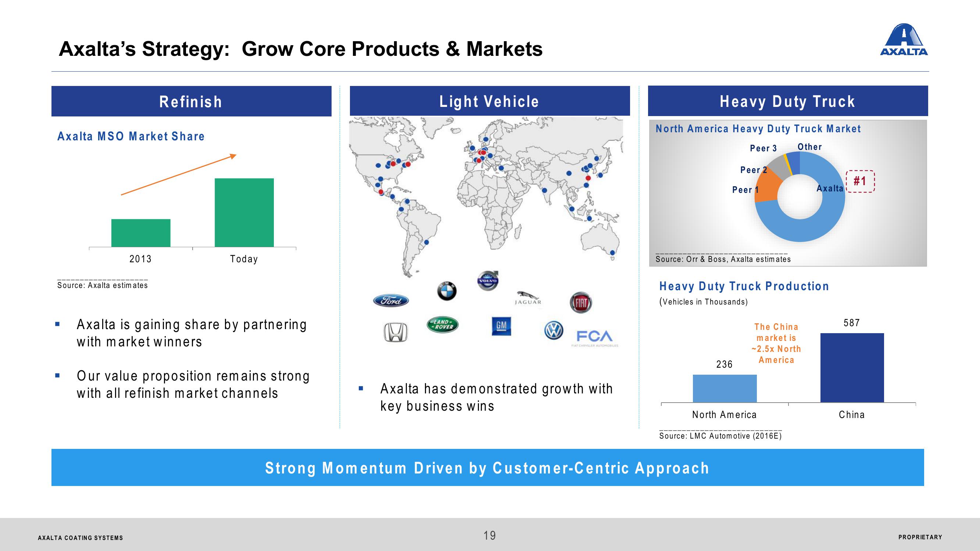Viewport: 980px width, 551px height.
Task: Click the 'PROPRIETARY' footer label
Action: tap(920, 537)
